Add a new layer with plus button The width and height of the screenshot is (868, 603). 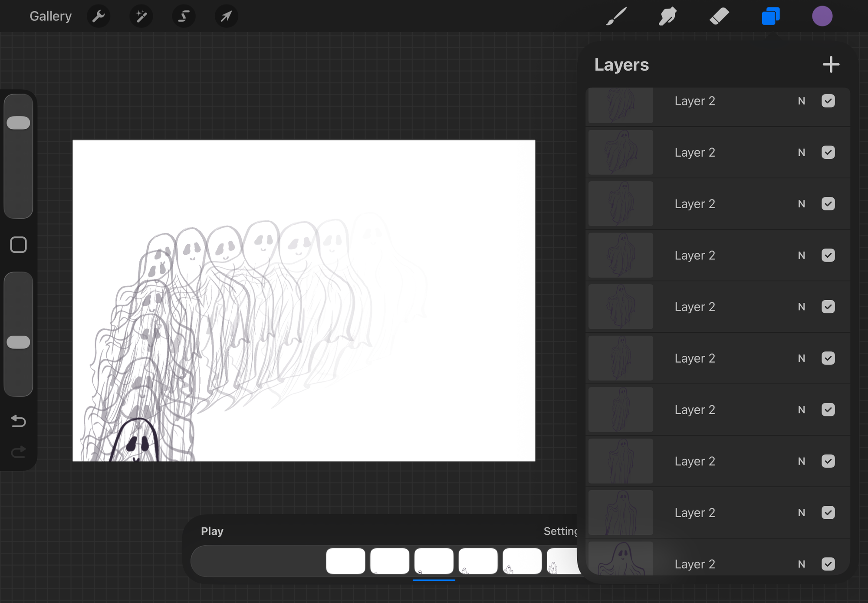pos(831,65)
